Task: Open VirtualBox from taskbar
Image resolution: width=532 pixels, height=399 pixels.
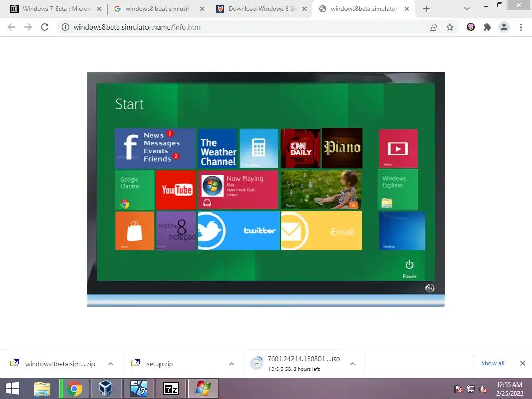Action: coord(105,389)
